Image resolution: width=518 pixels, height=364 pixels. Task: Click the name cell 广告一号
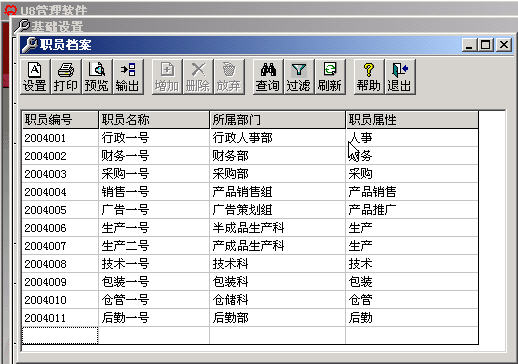154,210
